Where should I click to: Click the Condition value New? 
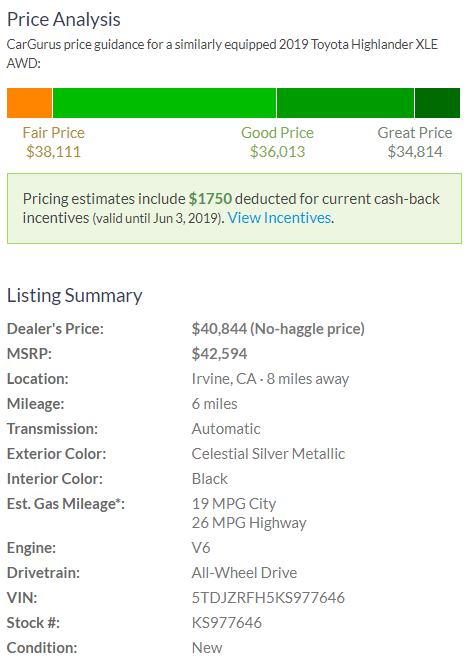207,648
